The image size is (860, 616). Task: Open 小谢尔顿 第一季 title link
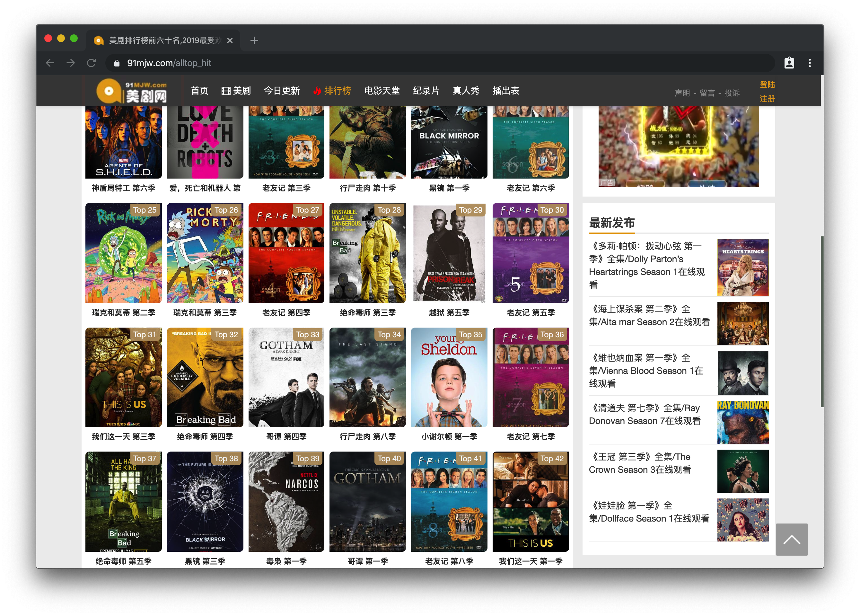pyautogui.click(x=449, y=436)
